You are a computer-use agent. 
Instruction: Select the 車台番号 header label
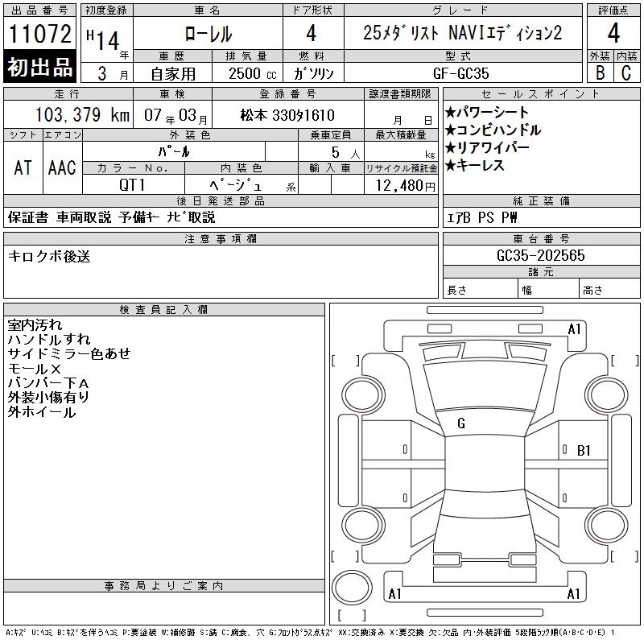pyautogui.click(x=541, y=238)
